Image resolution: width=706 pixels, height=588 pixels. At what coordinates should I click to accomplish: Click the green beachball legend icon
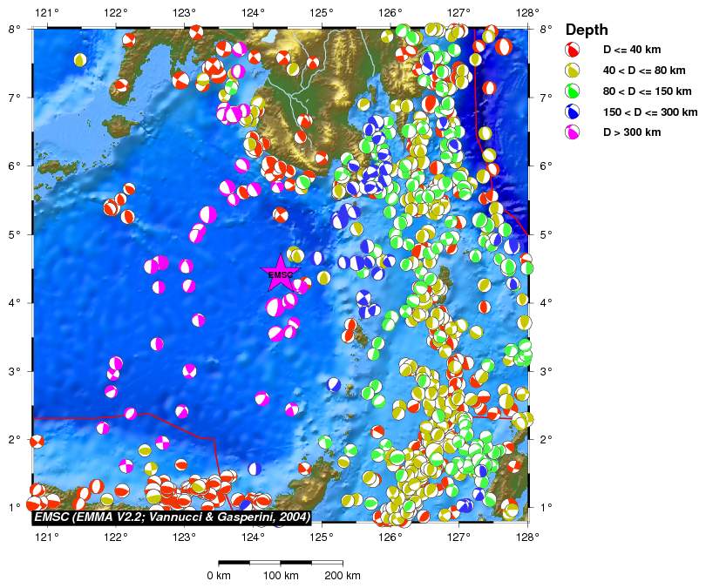(574, 91)
